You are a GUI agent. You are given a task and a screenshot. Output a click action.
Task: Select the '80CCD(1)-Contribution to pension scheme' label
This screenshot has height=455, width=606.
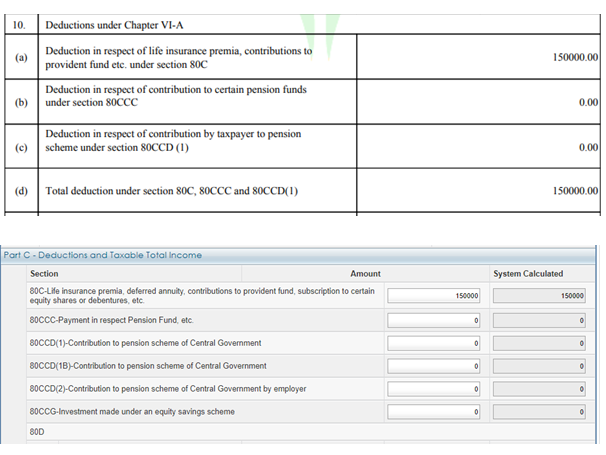click(145, 343)
